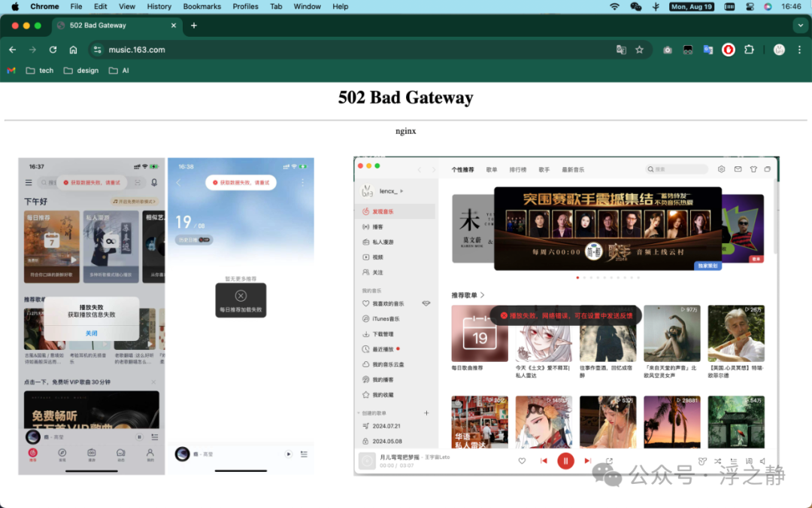This screenshot has width=812, height=508.
Task: Click the Siri icon in menu bar
Action: 768,6
